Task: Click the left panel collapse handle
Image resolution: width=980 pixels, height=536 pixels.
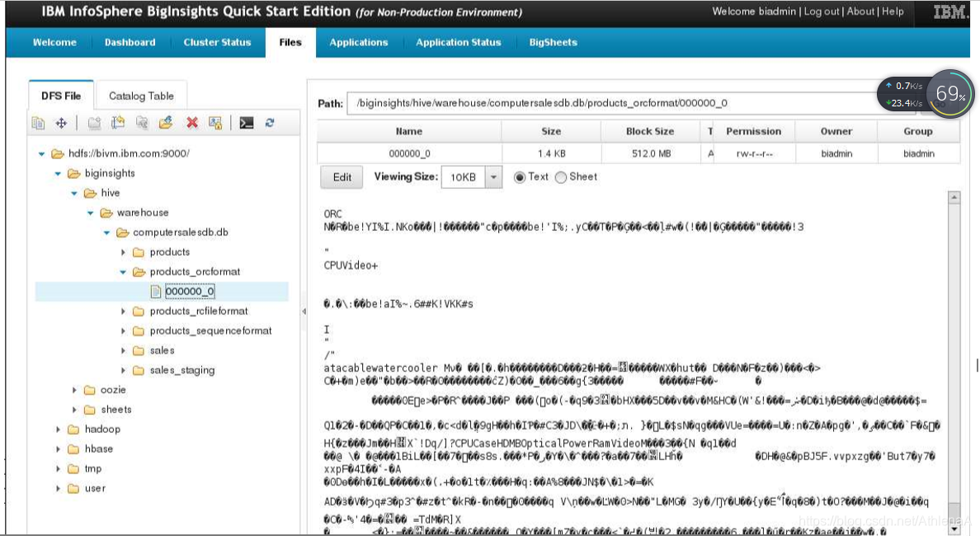Action: coord(304,311)
